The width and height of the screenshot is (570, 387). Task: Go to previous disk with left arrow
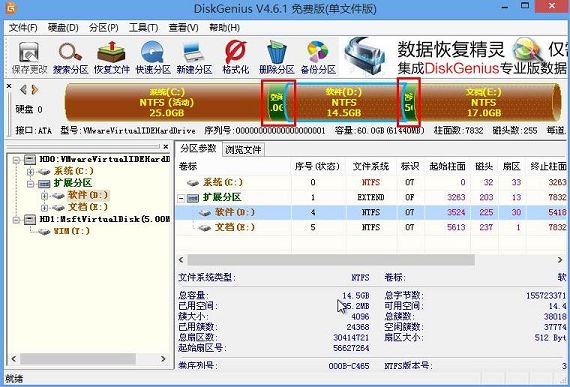[23, 89]
